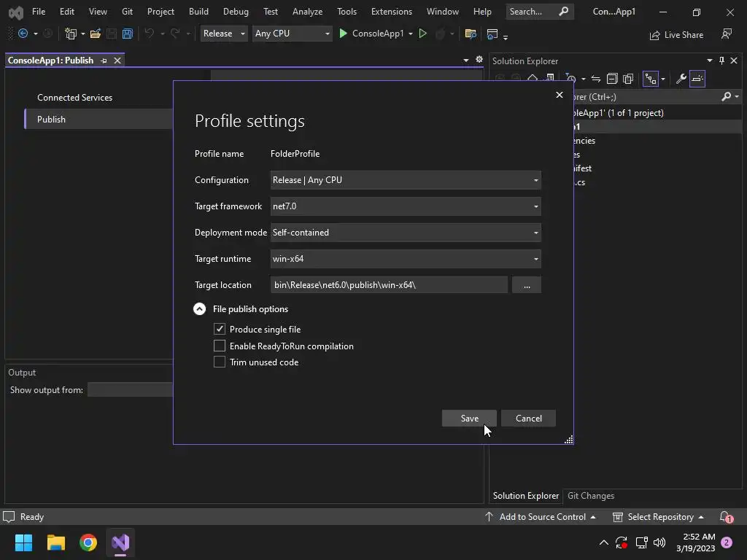Open Properties wrench icon in Solution Explorer

[681, 79]
